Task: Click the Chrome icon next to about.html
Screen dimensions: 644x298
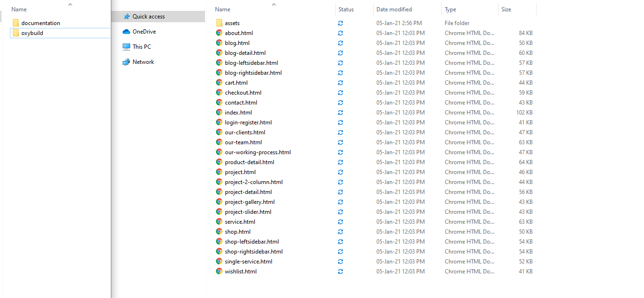Action: [x=219, y=33]
